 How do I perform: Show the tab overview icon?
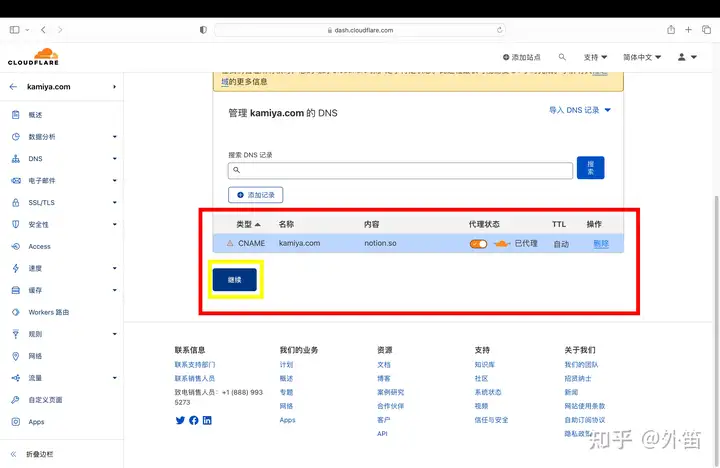pyautogui.click(x=706, y=30)
